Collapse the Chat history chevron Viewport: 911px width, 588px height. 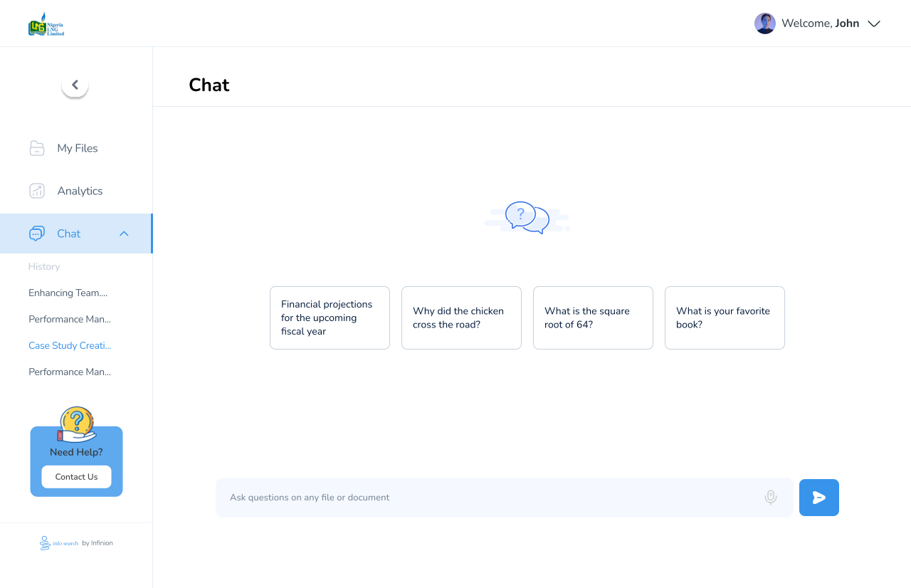(124, 233)
